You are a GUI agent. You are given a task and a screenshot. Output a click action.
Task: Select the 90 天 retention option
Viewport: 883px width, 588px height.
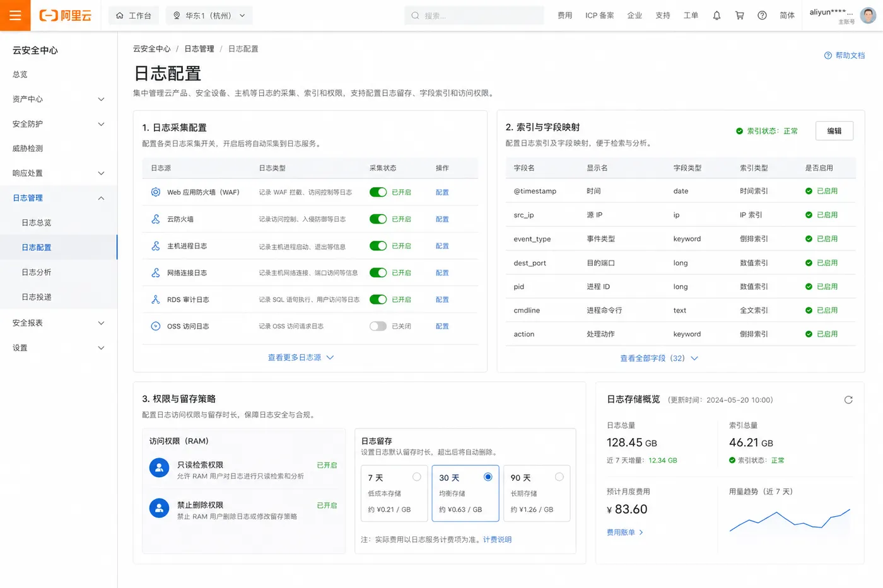[x=537, y=493]
